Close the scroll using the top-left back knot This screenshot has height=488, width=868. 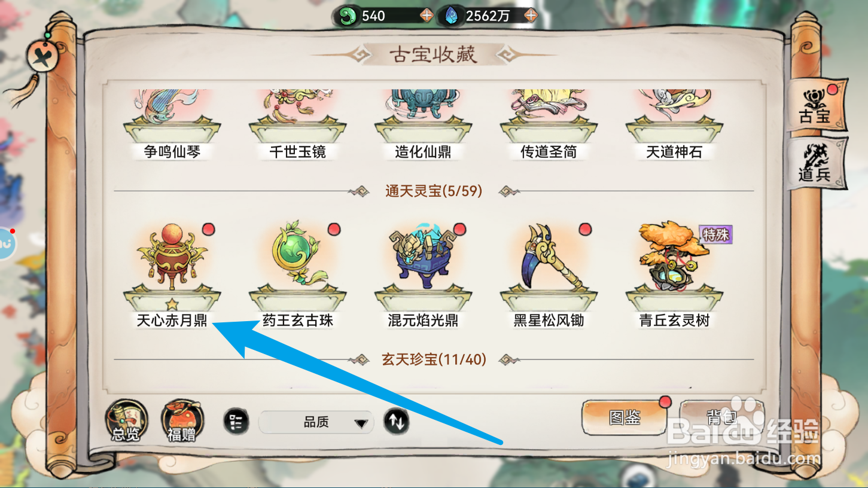pos(45,58)
